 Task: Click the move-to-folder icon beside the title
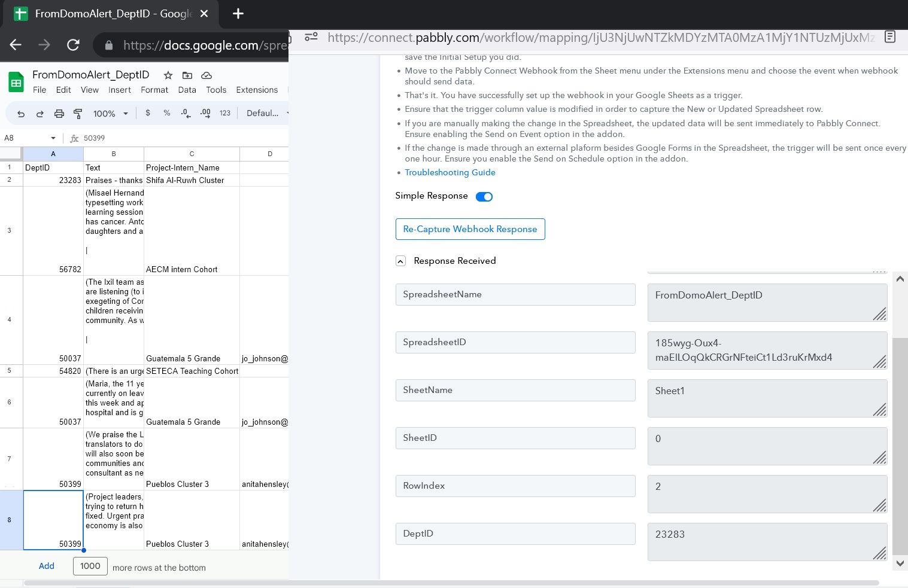pyautogui.click(x=187, y=75)
